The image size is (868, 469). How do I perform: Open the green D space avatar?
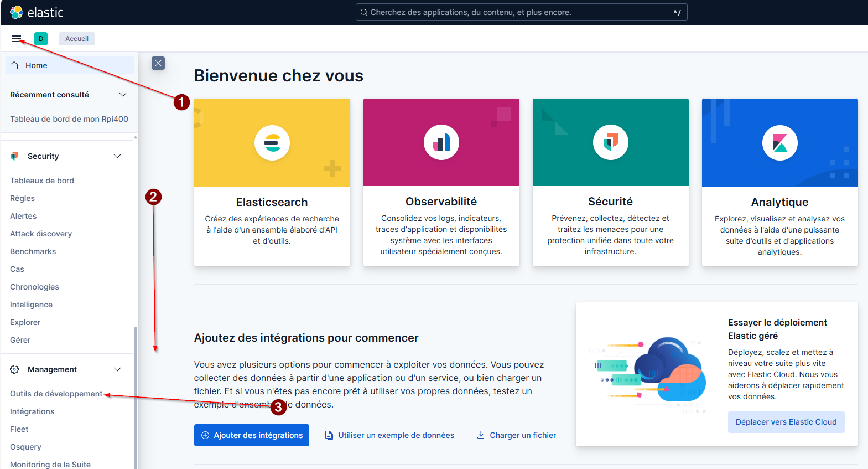click(41, 39)
